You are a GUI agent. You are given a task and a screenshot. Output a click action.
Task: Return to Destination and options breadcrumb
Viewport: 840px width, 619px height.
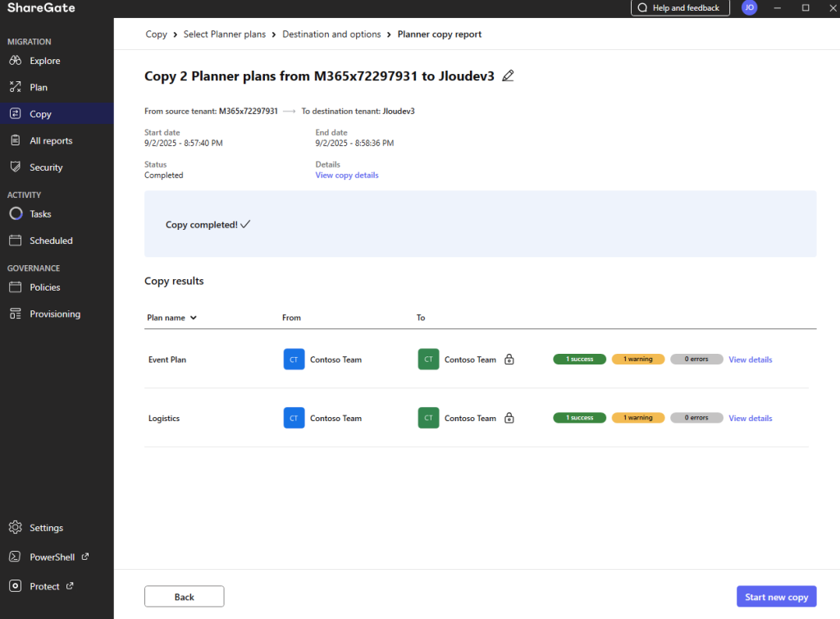tap(331, 34)
